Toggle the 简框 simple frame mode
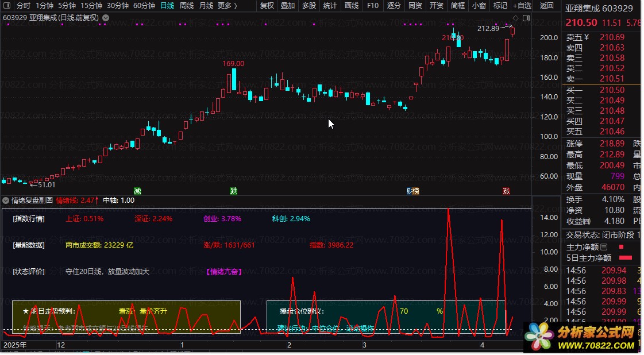 tap(458, 6)
